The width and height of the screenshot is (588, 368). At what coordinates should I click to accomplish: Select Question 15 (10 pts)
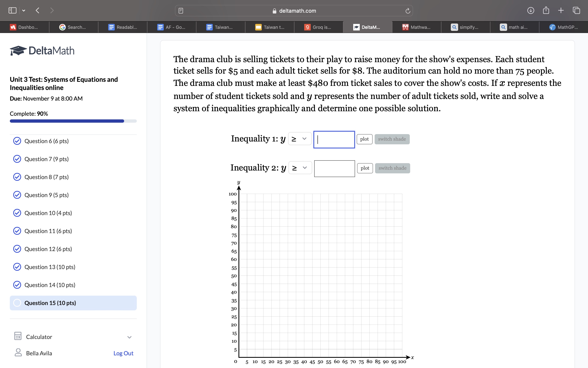[x=73, y=303]
